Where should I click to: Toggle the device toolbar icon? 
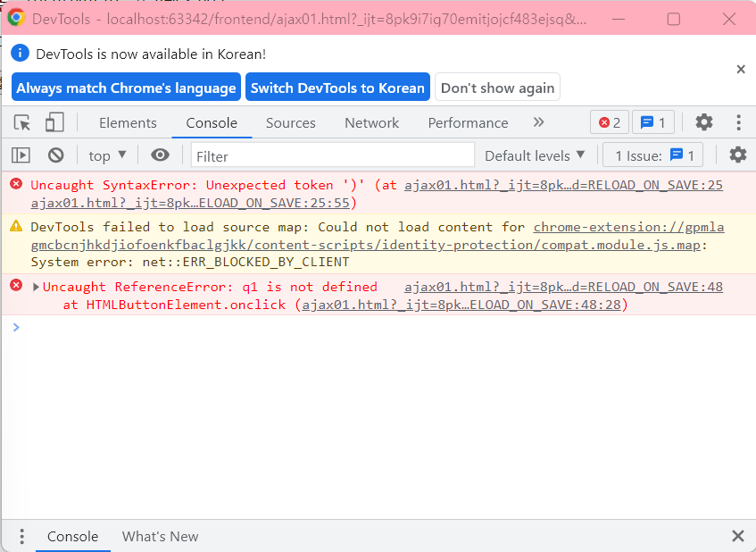[54, 122]
